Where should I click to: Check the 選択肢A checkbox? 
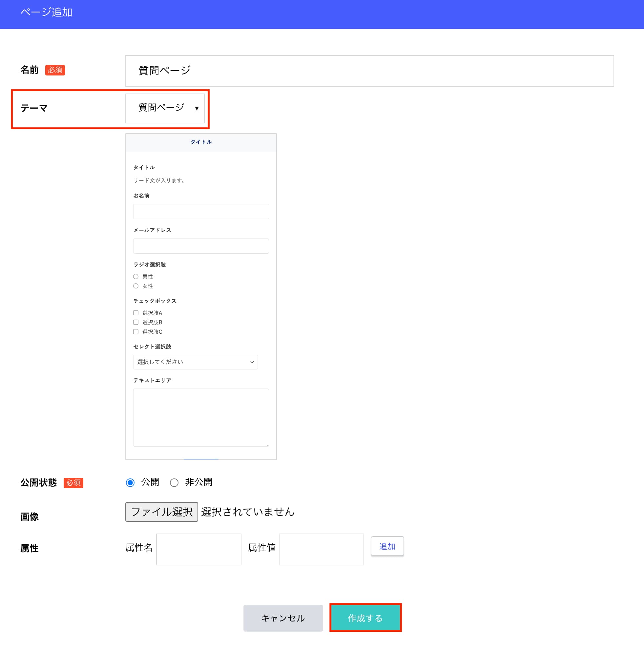(x=136, y=313)
